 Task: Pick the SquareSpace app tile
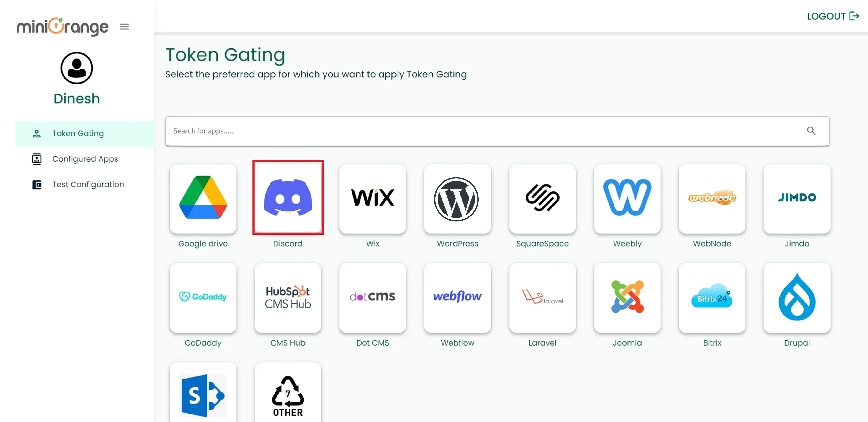(x=542, y=198)
